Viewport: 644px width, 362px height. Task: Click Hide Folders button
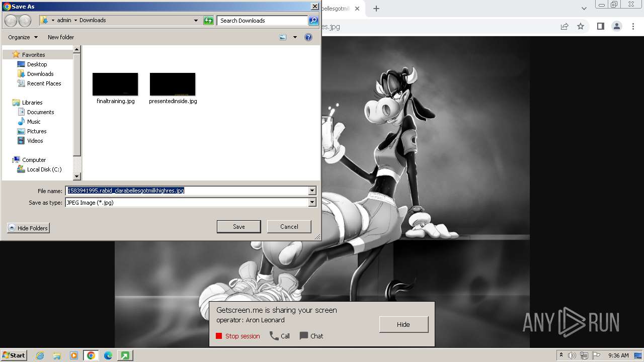click(x=28, y=228)
